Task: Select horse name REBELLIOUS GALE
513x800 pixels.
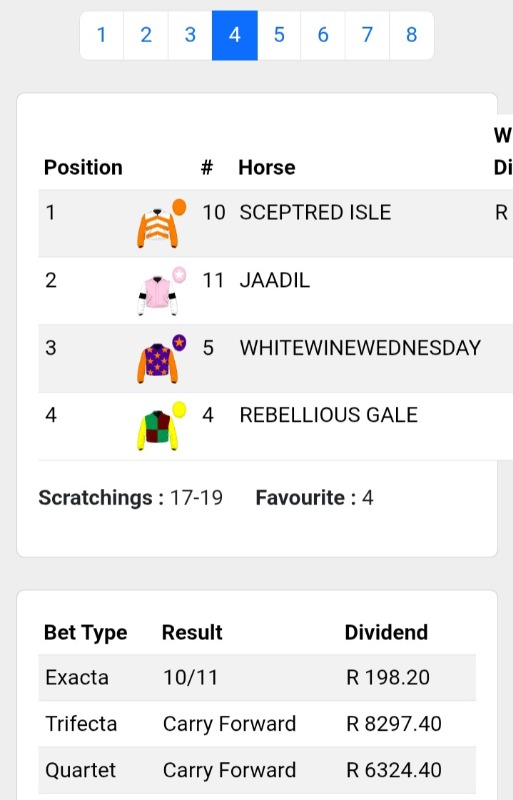Action: tap(329, 415)
